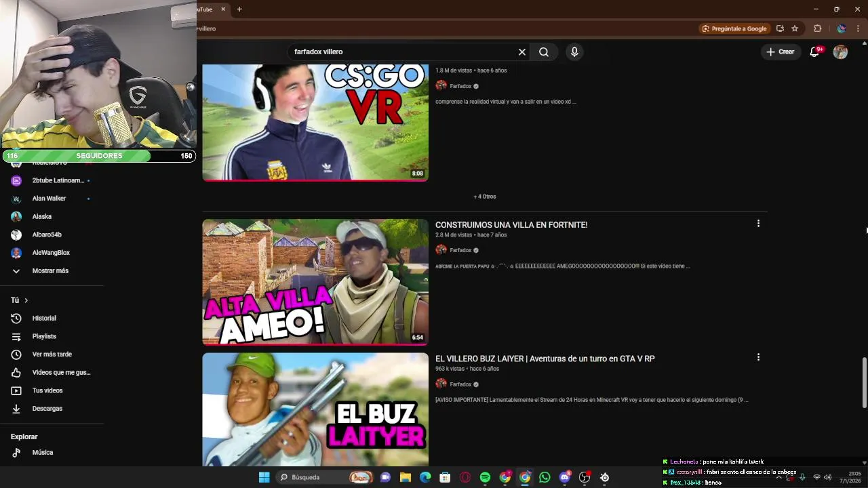
Task: Click the seguidores goal progress bar
Action: (x=99, y=156)
